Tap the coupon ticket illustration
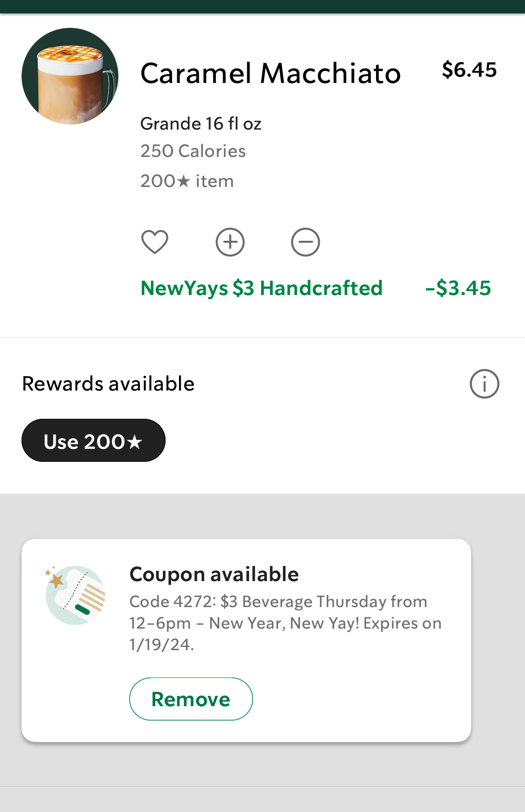 [x=75, y=595]
